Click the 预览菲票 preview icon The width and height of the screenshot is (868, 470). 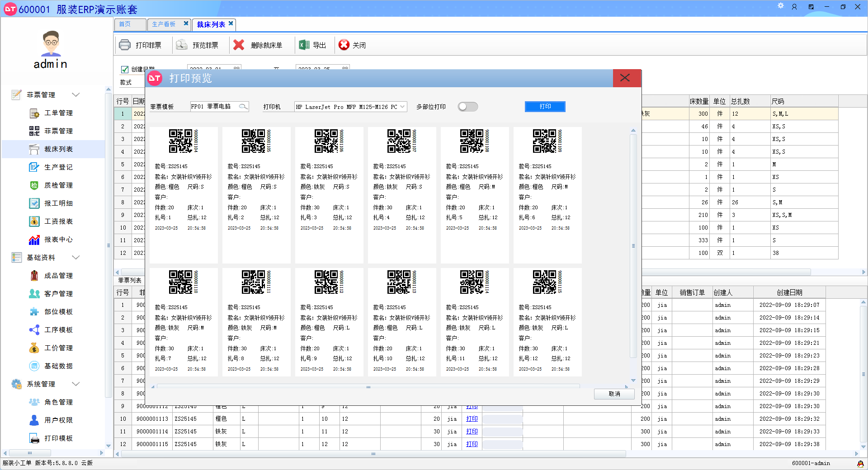click(x=182, y=45)
